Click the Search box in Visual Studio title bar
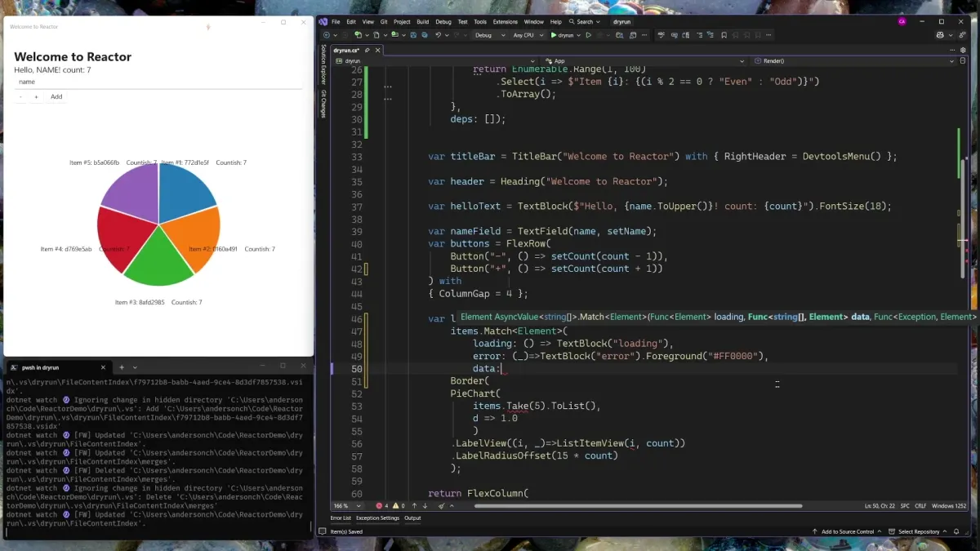The height and width of the screenshot is (551, 980). click(585, 22)
